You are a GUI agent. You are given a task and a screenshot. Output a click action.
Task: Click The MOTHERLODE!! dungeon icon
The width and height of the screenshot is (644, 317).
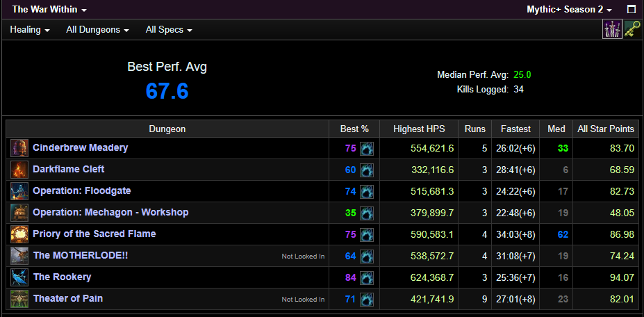[19, 256]
